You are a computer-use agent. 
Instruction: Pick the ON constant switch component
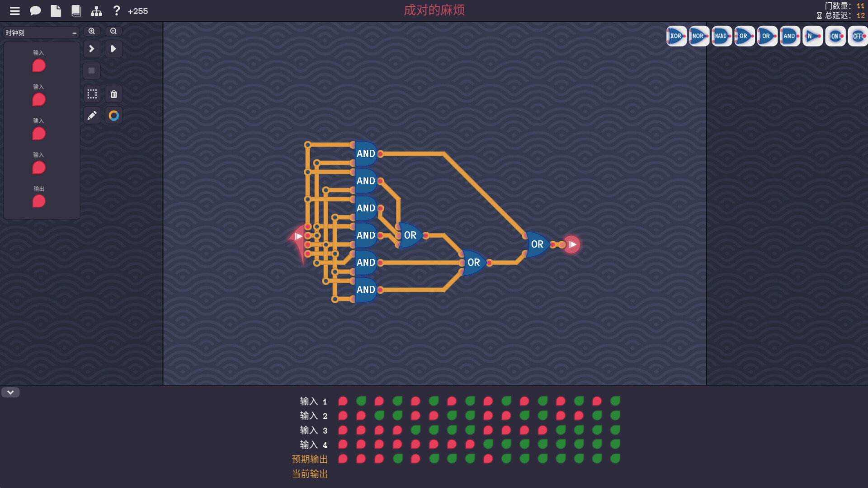[x=835, y=36]
